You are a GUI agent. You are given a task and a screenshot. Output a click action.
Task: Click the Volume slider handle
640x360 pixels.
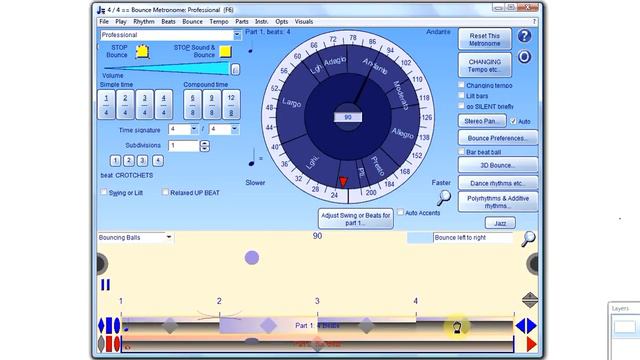[x=235, y=69]
